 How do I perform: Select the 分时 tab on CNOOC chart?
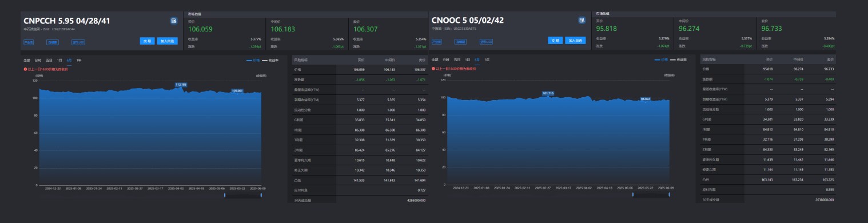[x=446, y=59]
